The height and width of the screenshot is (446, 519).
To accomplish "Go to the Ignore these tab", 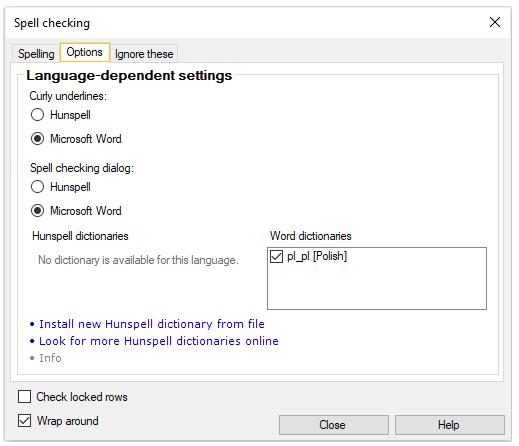I will click(144, 54).
